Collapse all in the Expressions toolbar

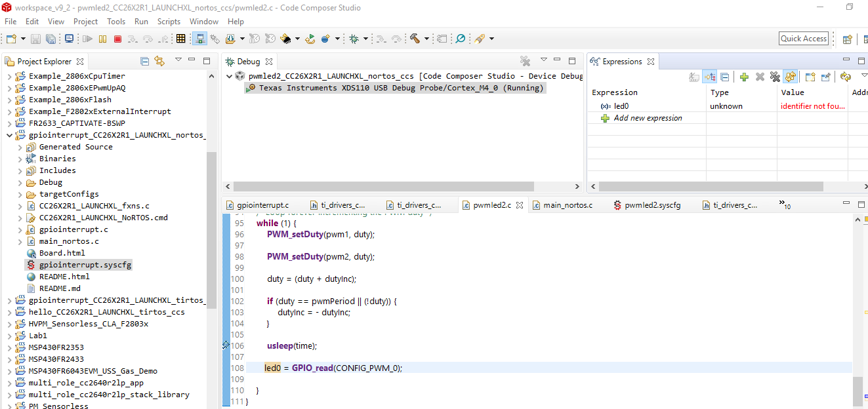[725, 77]
